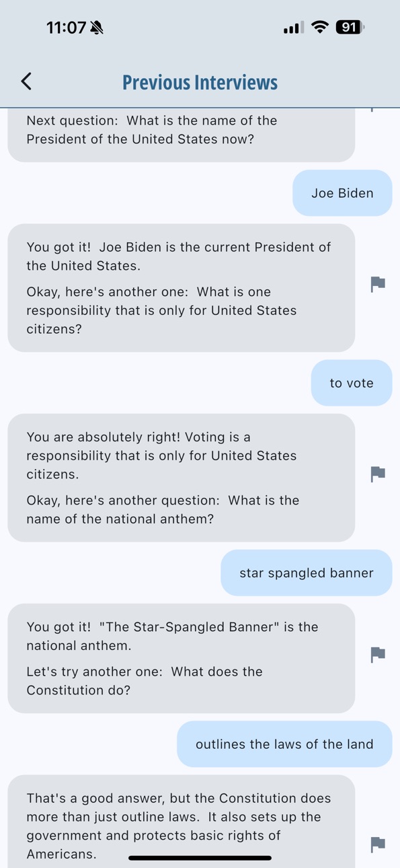This screenshot has height=868, width=400.
Task: Flag the Constitution explanation message
Action: (x=378, y=844)
